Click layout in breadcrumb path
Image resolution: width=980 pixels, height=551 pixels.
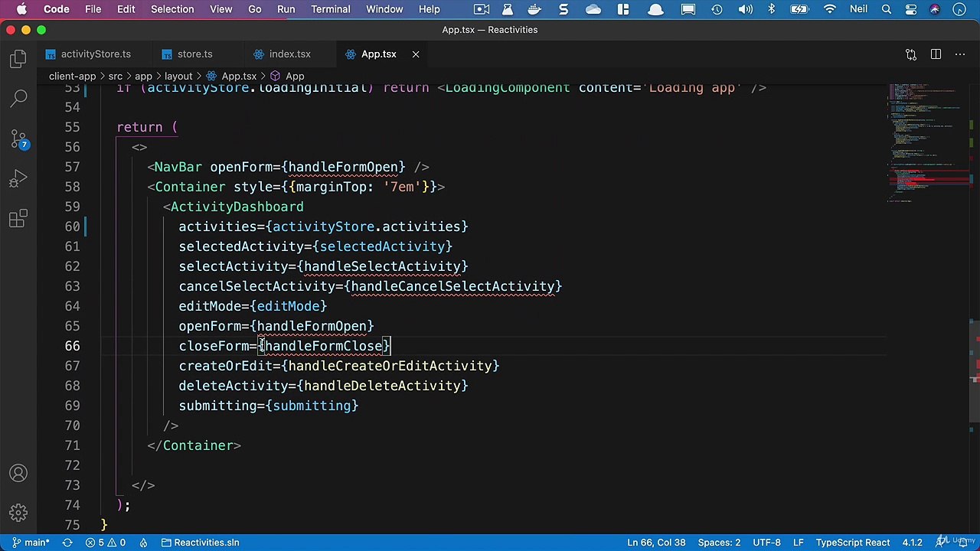178,77
